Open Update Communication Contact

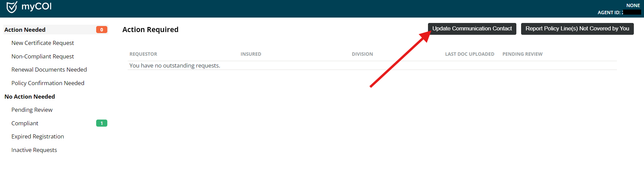pyautogui.click(x=472, y=29)
